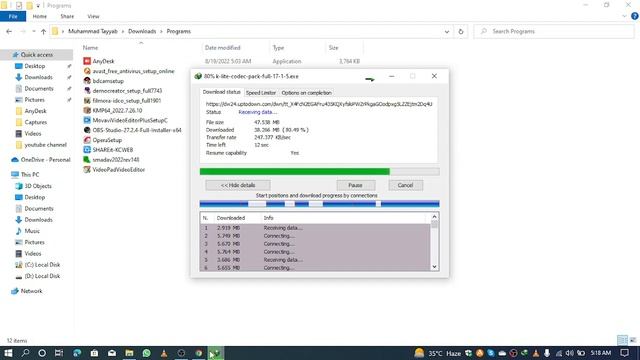Open Quick access in sidebar
Viewport: 640px width, 360px height.
point(37,55)
